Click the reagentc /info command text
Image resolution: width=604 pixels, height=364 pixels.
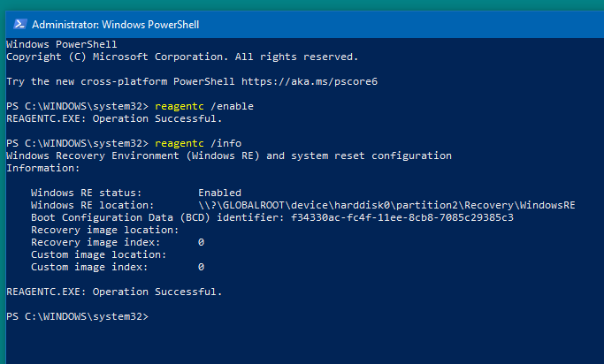click(198, 143)
